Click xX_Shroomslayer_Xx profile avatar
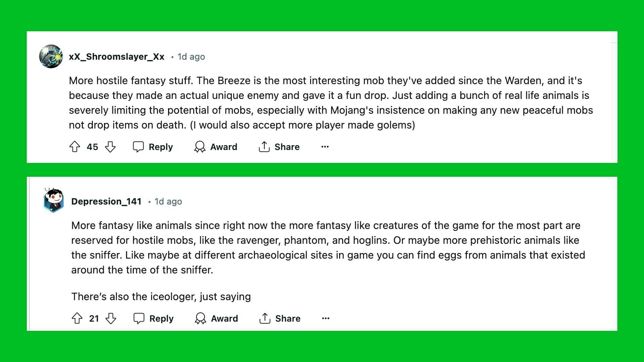This screenshot has width=644, height=362. tap(52, 56)
